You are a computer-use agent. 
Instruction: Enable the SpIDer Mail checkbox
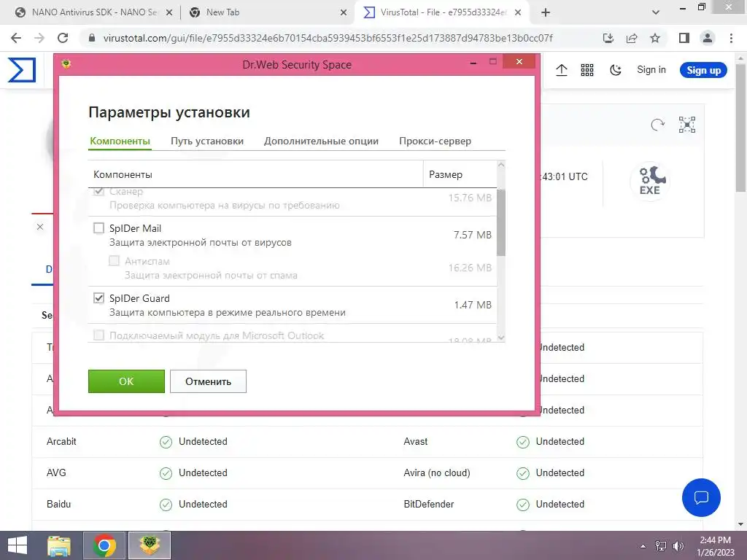98,228
